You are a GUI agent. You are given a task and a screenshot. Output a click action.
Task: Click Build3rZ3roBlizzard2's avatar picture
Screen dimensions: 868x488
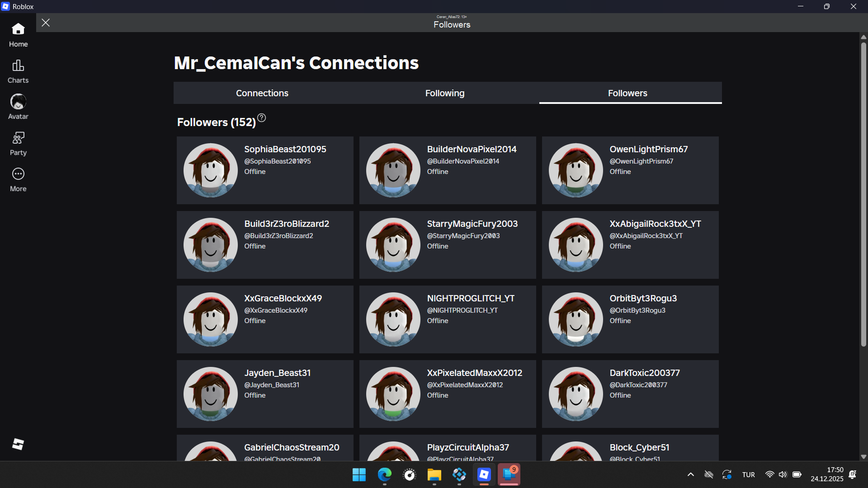click(x=211, y=245)
